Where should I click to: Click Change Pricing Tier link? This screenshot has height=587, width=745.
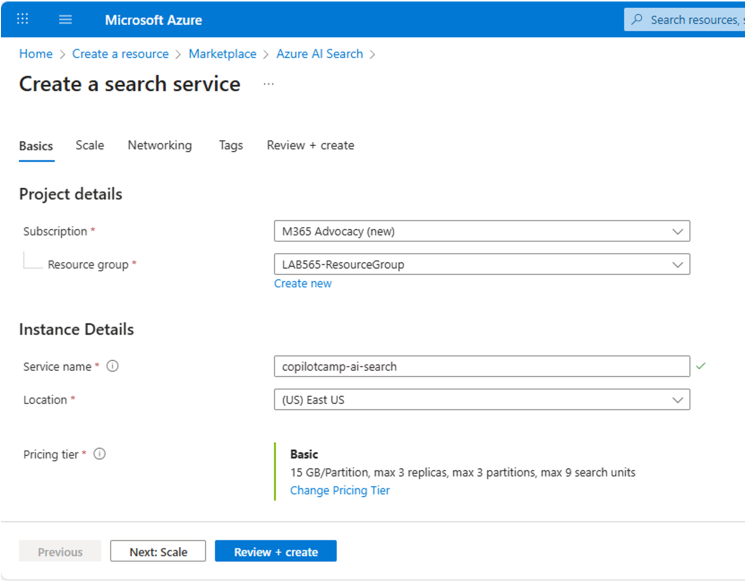(x=340, y=490)
